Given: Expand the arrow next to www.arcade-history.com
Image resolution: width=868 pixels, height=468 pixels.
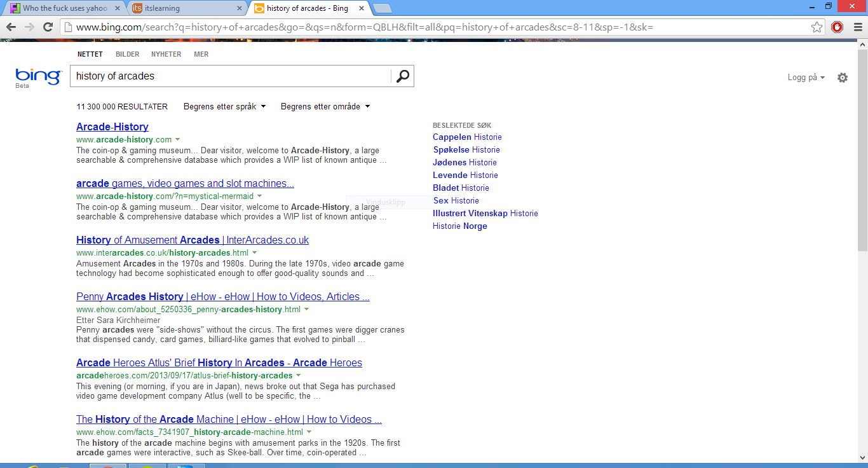Looking at the screenshot, I should coord(177,139).
